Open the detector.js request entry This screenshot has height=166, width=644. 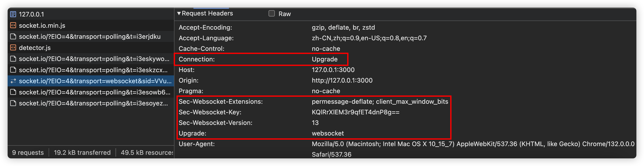click(x=35, y=48)
